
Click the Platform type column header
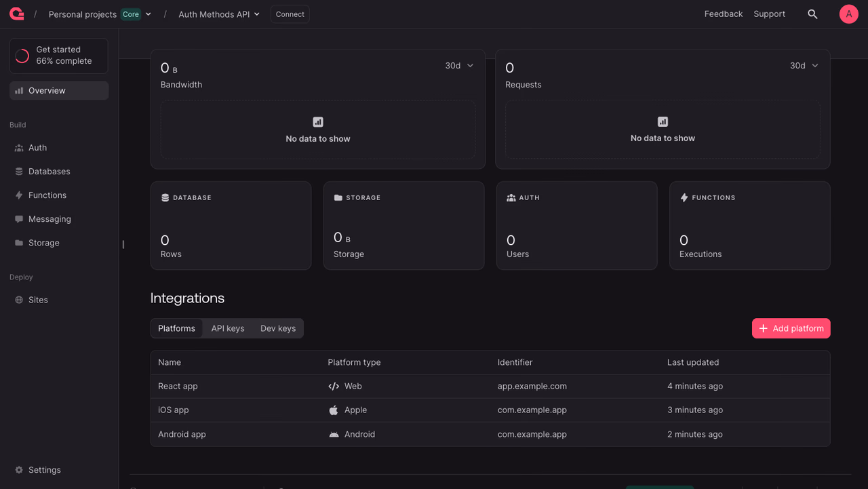354,363
